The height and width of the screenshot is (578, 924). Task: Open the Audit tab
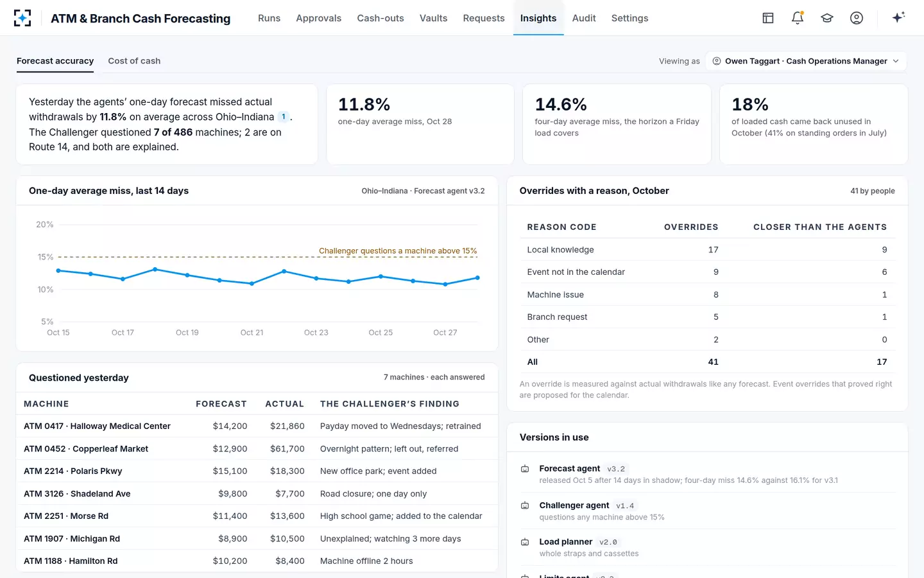pyautogui.click(x=584, y=18)
